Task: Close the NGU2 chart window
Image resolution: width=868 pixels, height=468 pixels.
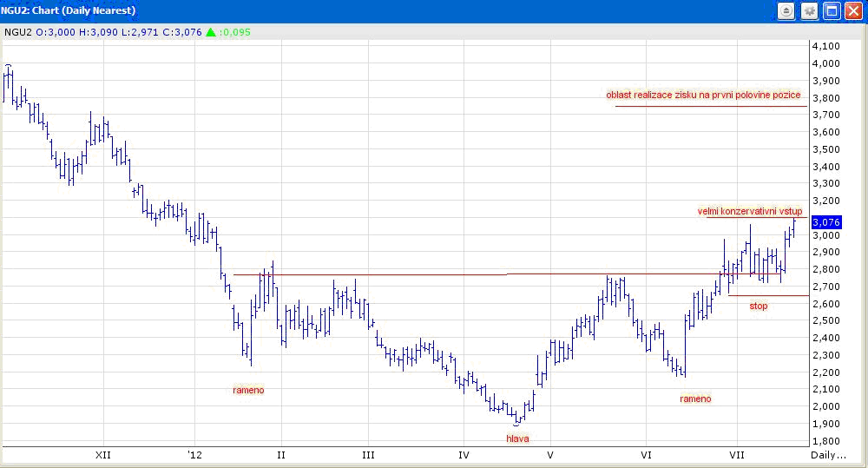Action: [853, 11]
